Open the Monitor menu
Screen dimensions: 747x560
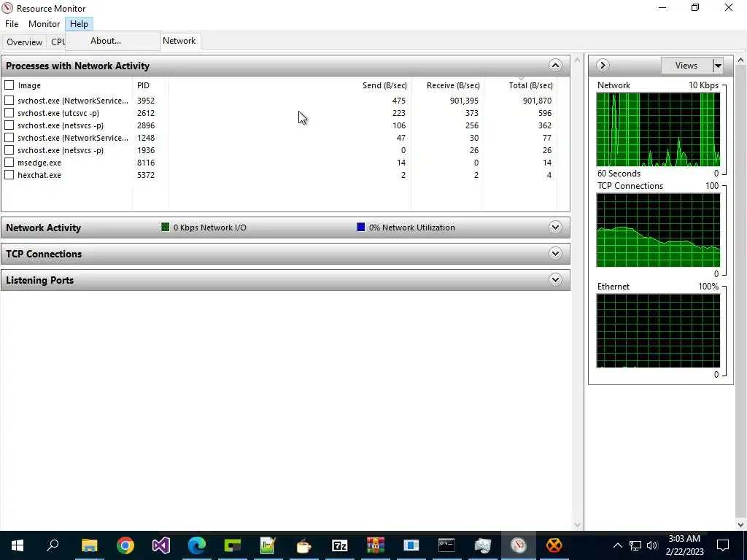pos(44,24)
